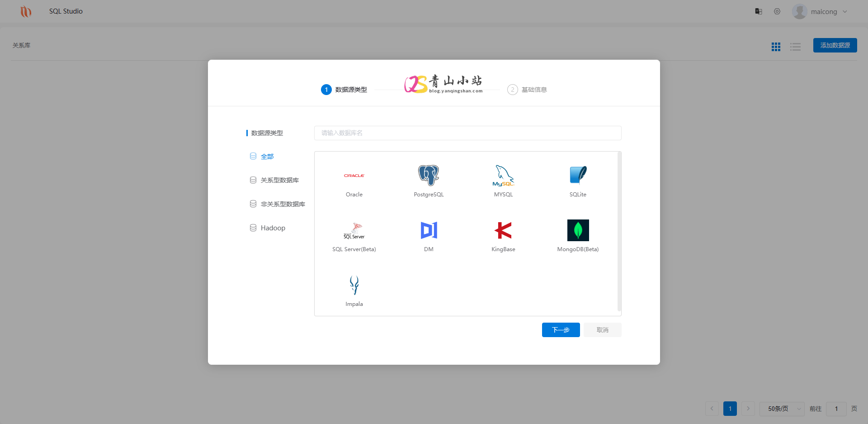Screen dimensions: 868x424
Task: Choose the Impala icon
Action: click(354, 285)
